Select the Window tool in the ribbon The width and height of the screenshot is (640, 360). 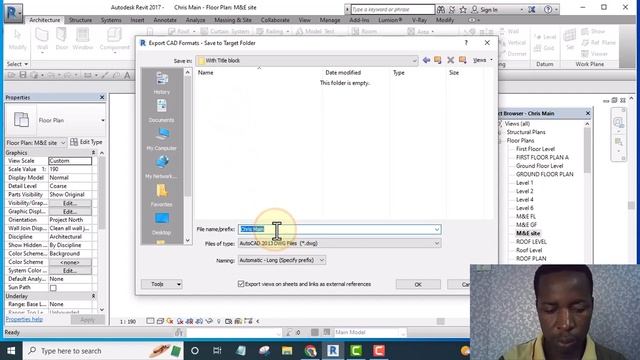[x=83, y=40]
